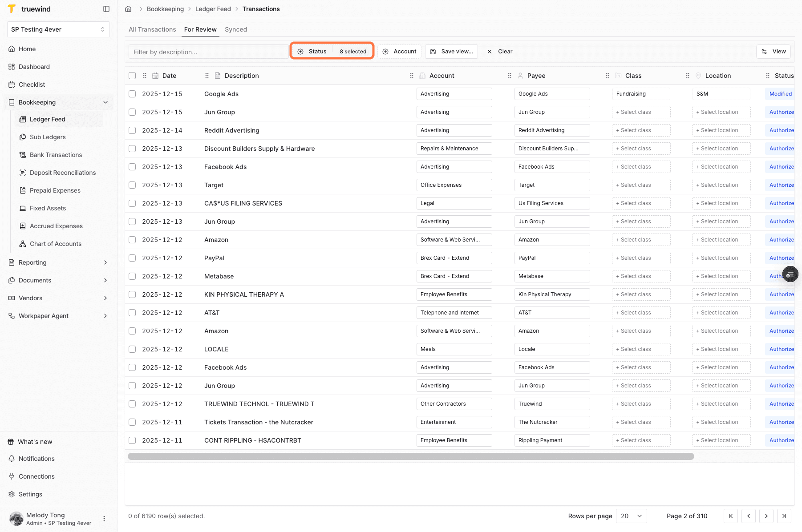The width and height of the screenshot is (802, 532).
Task: Check the CONT RIPPLING - HSACONTRBT row checkbox
Action: 132,440
